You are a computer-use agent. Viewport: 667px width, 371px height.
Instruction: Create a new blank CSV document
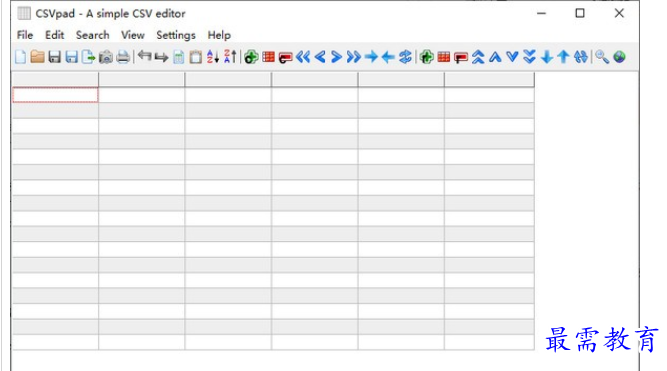[20, 57]
